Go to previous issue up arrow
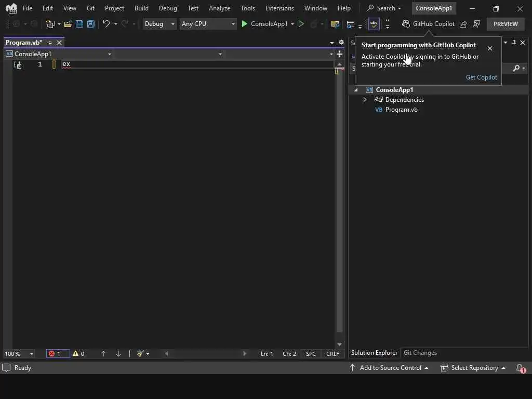 103,353
